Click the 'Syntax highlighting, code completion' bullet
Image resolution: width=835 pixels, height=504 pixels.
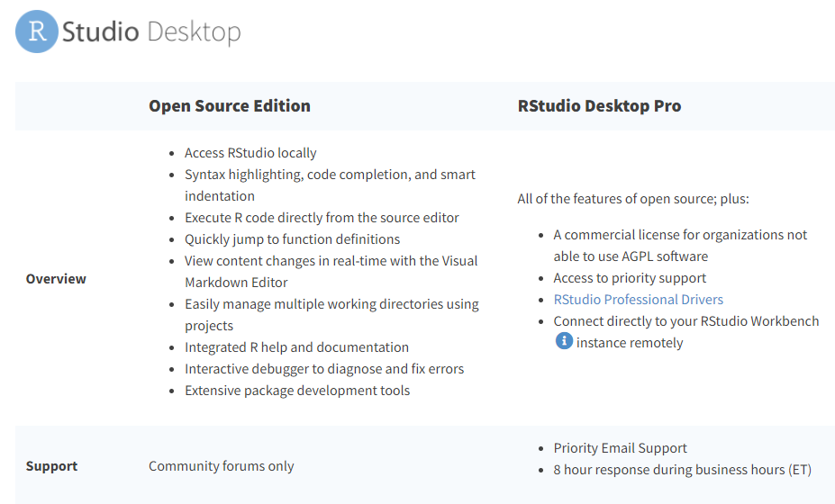point(330,175)
